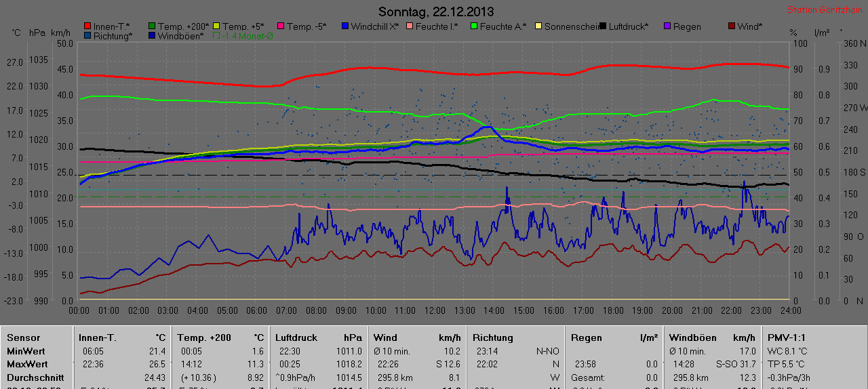
Task: Click the Innen-T. minimum value 21.4
Action: point(157,351)
